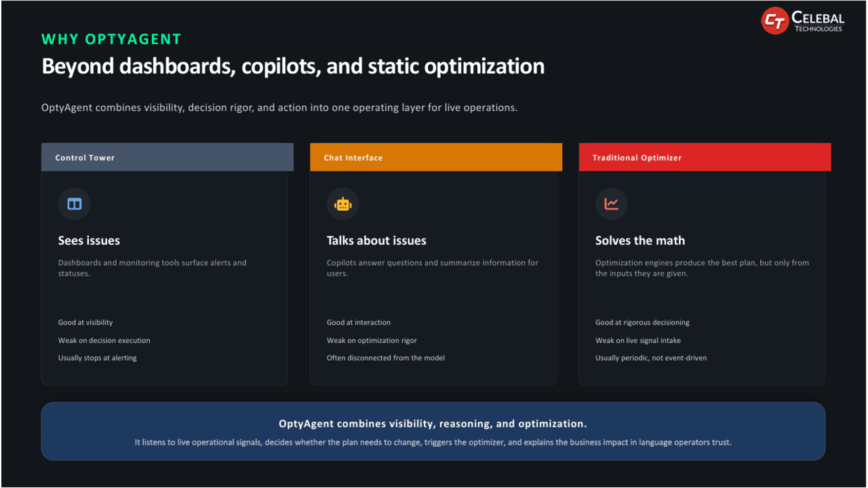Select the Control Tower header bar

pos(167,157)
